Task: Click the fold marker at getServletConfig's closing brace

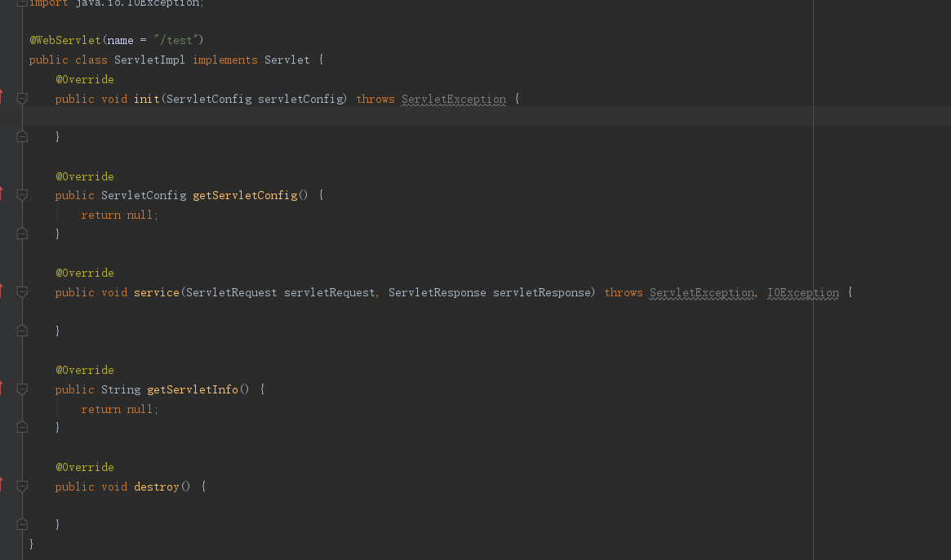Action: [22, 233]
